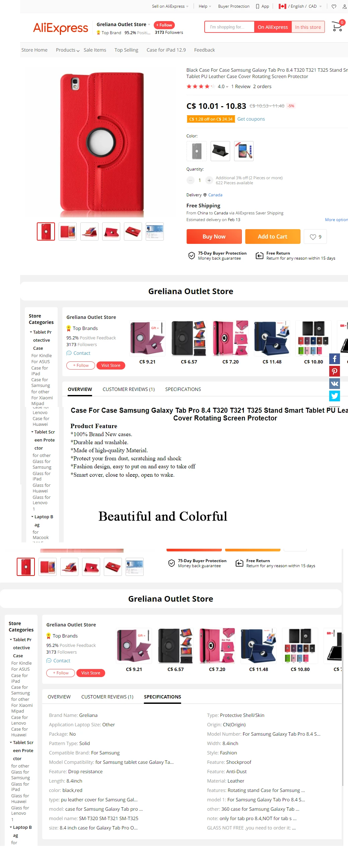Click Get coupons link
348x868 pixels.
click(x=251, y=119)
